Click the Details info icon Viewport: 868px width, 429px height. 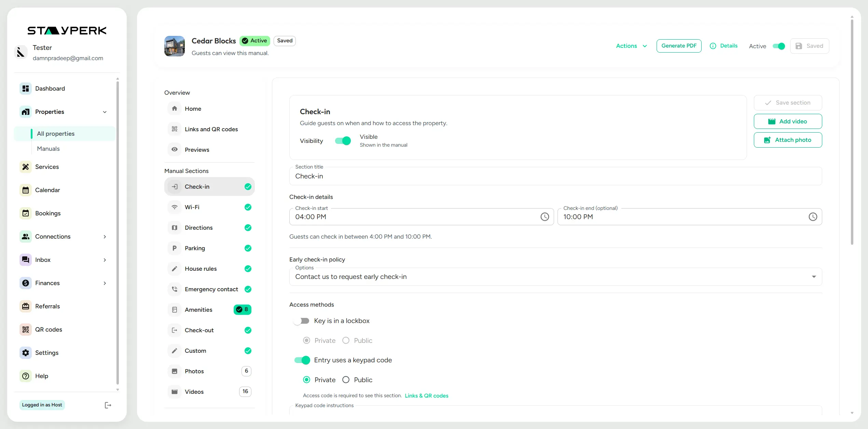(713, 46)
